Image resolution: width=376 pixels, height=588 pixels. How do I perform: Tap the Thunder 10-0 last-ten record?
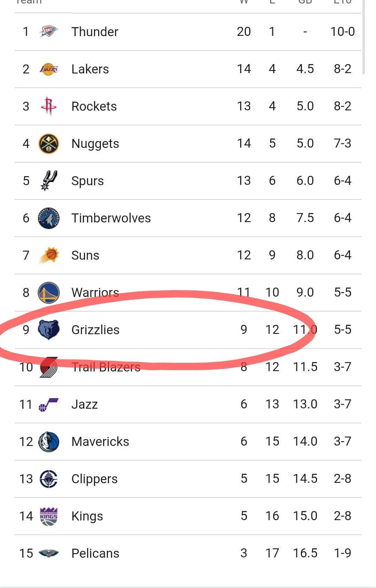click(343, 32)
